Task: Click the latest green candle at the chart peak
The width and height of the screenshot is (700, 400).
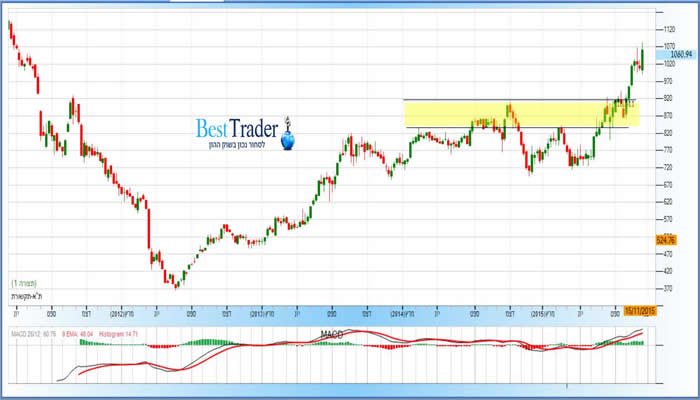Action: (641, 58)
